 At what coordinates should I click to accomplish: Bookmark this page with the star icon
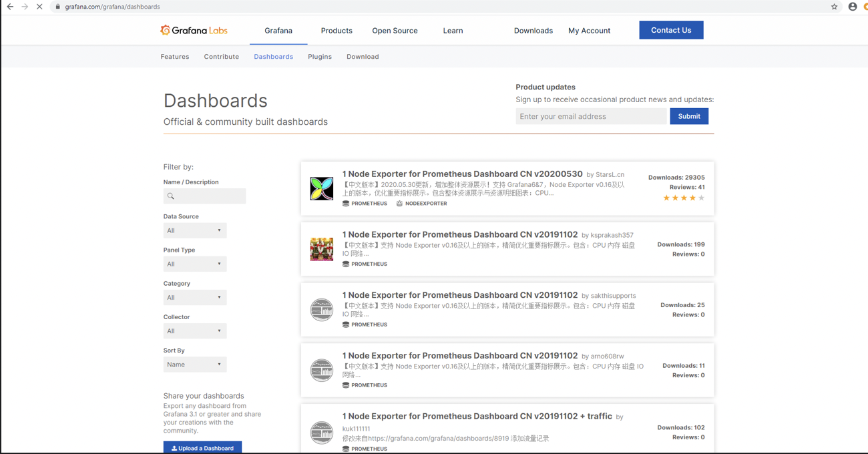[x=834, y=7]
